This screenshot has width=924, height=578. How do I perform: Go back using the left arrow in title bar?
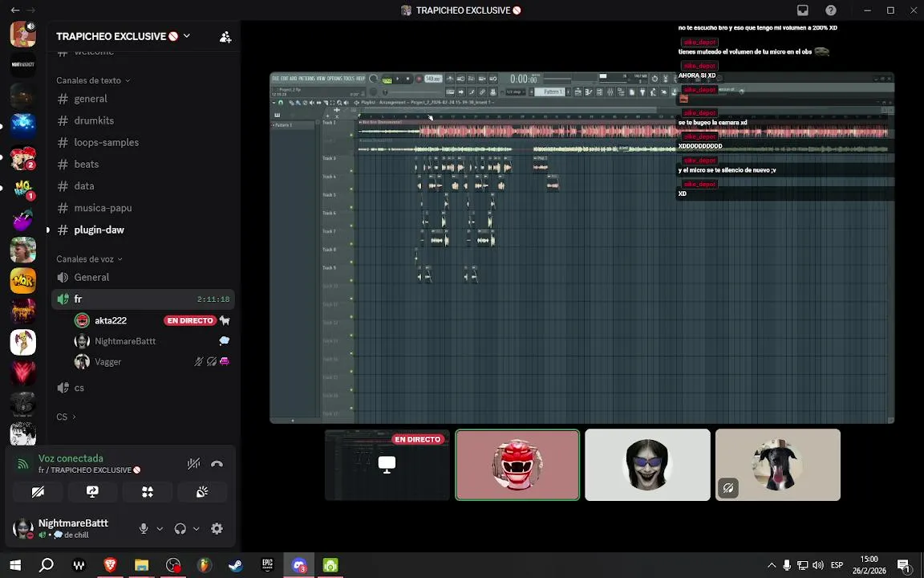[14, 10]
